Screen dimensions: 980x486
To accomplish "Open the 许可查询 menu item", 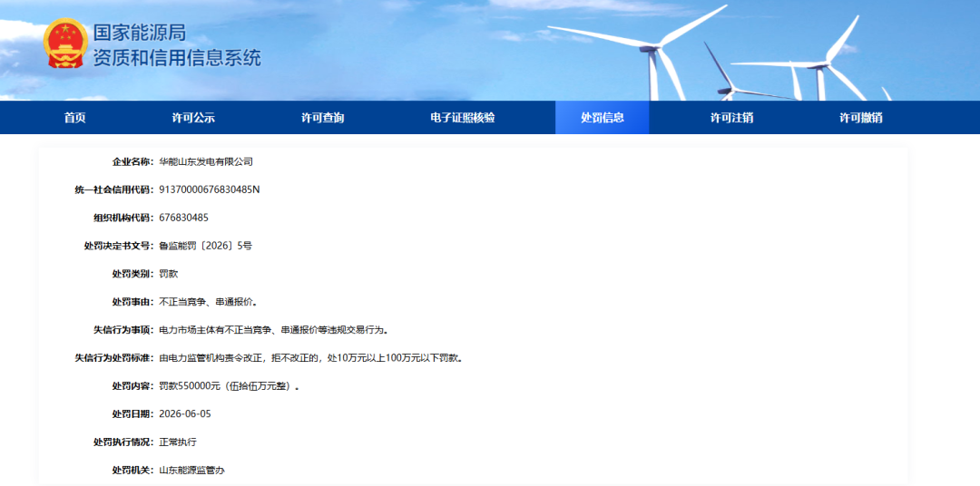I will point(322,118).
